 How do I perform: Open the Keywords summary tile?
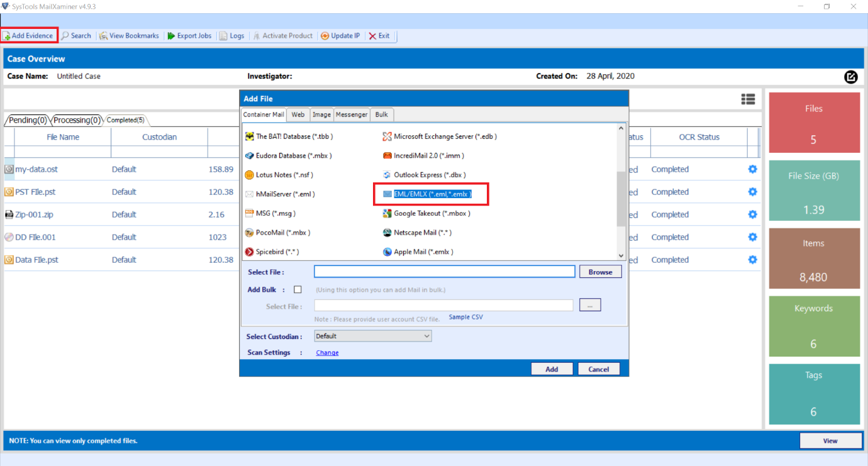tap(813, 327)
